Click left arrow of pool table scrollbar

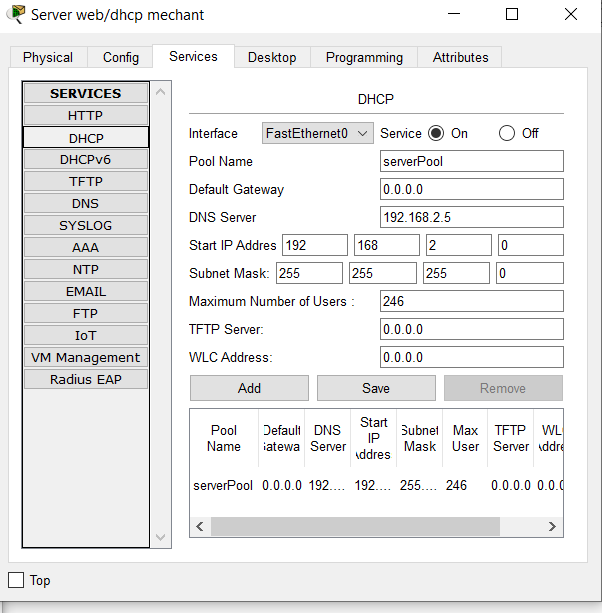[200, 526]
